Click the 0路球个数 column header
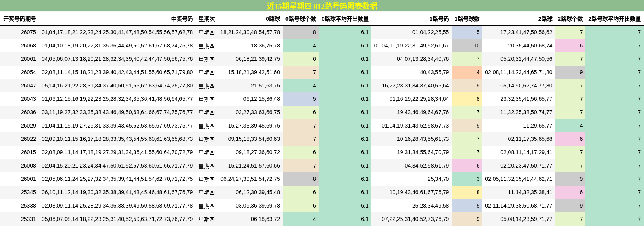This screenshot has height=226, width=644. tap(301, 19)
